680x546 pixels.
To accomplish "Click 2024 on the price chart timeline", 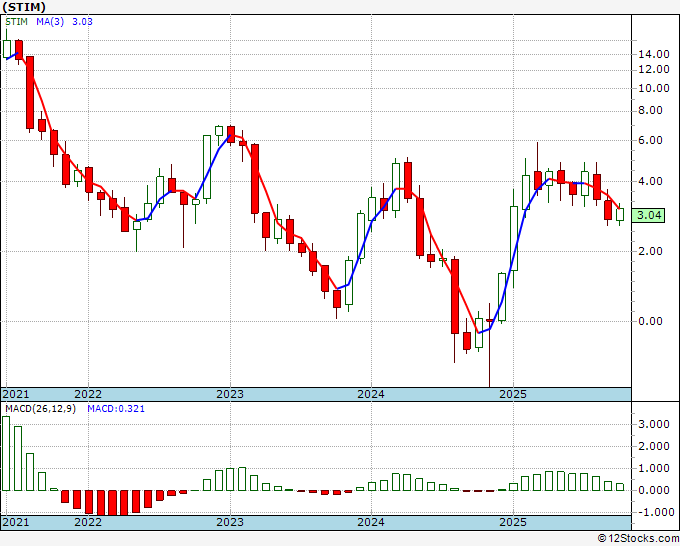I will tap(371, 394).
